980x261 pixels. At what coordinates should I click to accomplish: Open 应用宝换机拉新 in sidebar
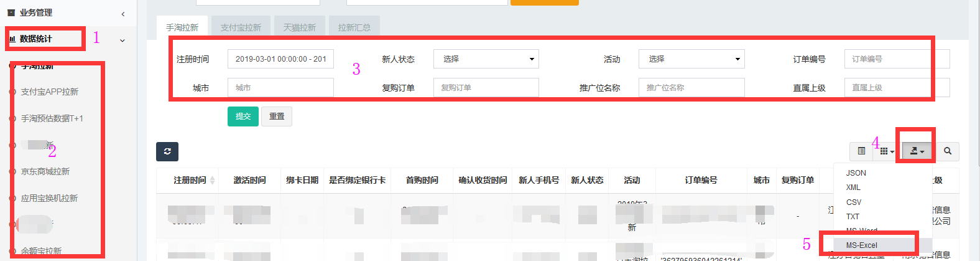(50, 198)
